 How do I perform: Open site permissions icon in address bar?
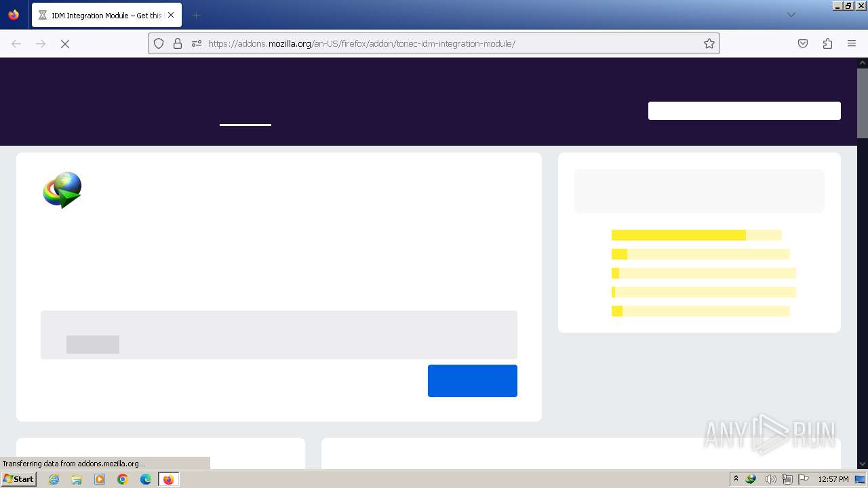tap(197, 43)
